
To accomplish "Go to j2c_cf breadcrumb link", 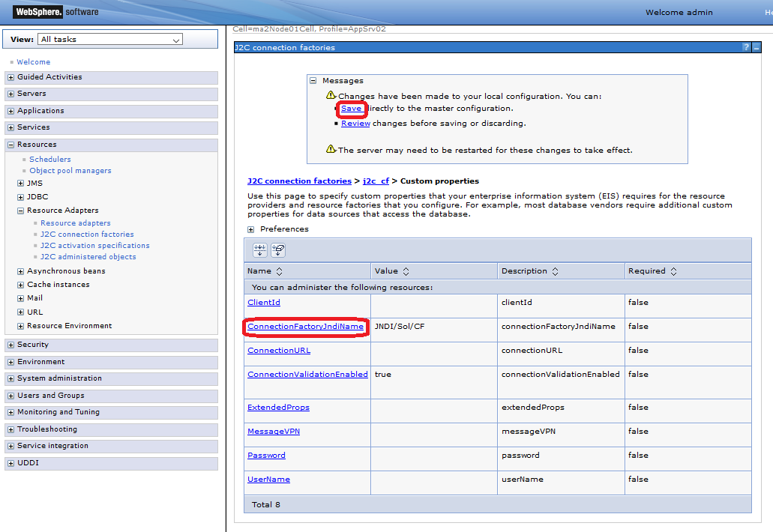I will [x=377, y=181].
